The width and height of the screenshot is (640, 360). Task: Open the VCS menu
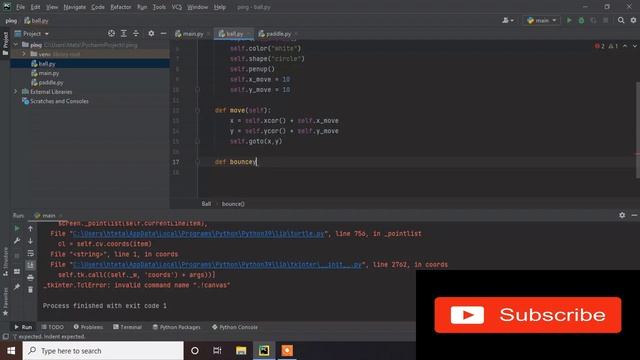point(177,7)
